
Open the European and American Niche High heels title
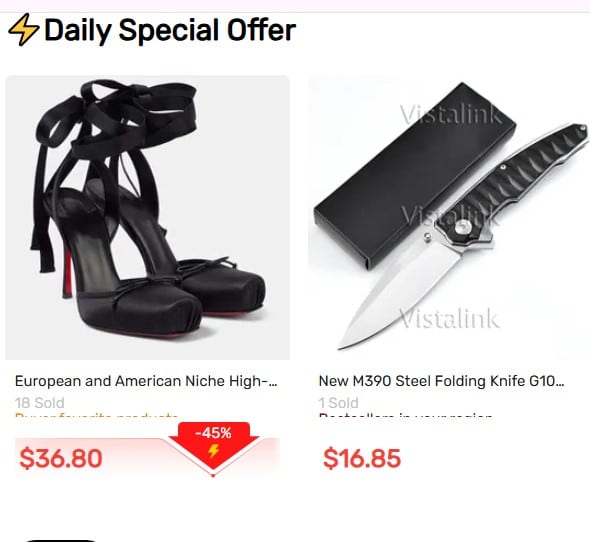coord(146,381)
